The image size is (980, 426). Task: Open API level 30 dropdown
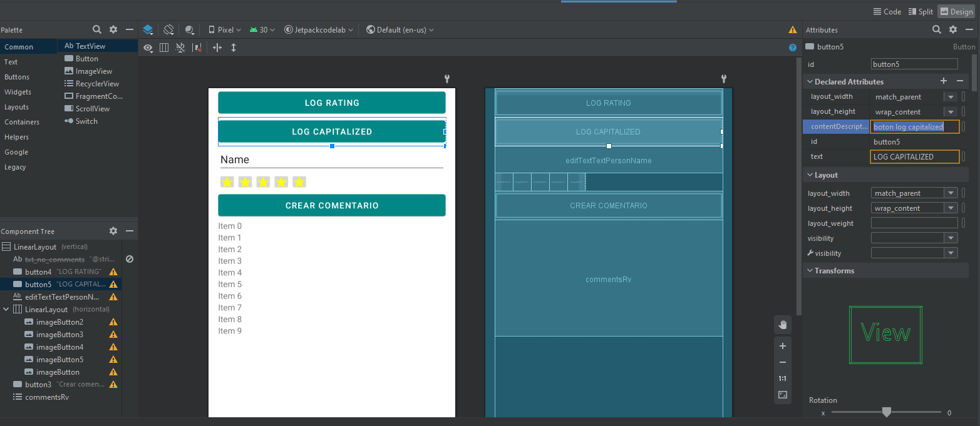(262, 29)
